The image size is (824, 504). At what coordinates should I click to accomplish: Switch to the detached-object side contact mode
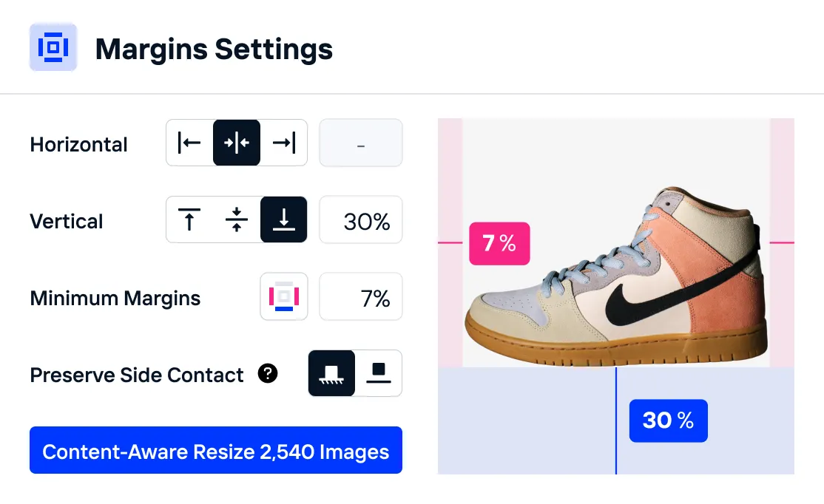pyautogui.click(x=379, y=373)
